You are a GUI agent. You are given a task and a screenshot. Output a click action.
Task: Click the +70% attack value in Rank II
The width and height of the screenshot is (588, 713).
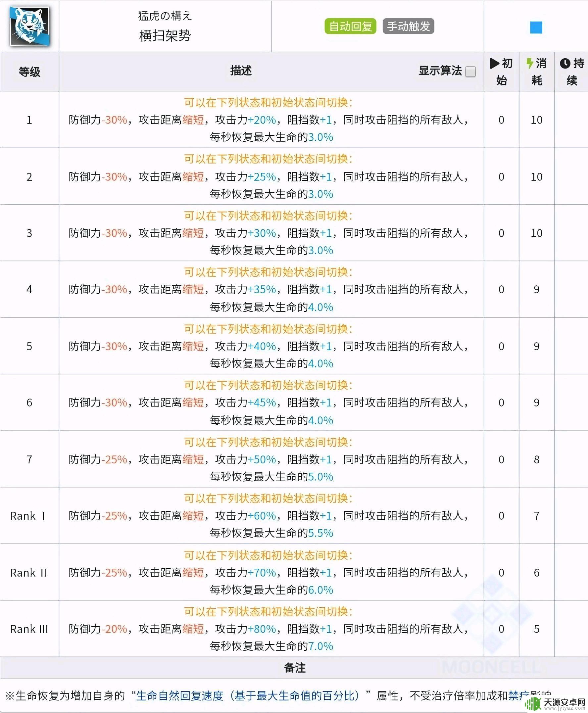tap(262, 573)
